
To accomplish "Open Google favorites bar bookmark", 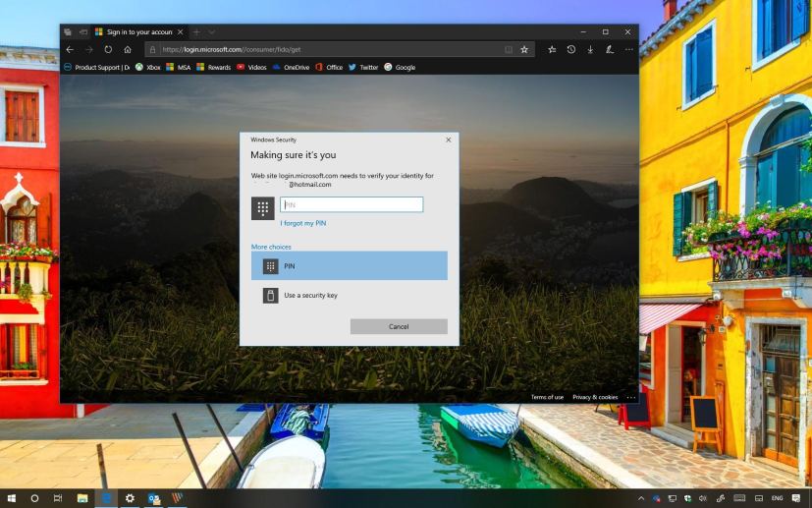I will click(x=400, y=68).
